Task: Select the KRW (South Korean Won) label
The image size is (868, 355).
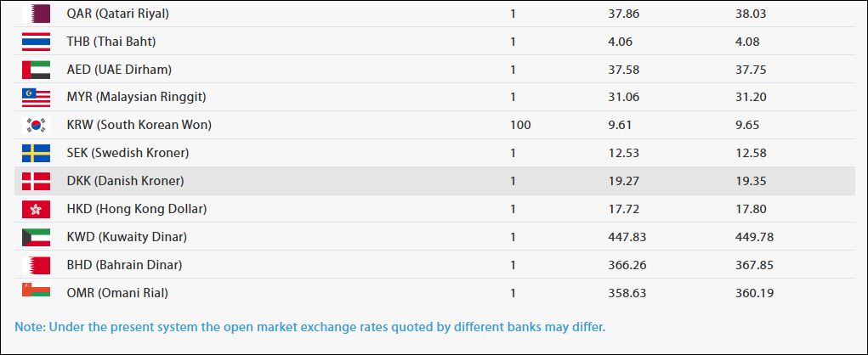Action: coord(139,125)
